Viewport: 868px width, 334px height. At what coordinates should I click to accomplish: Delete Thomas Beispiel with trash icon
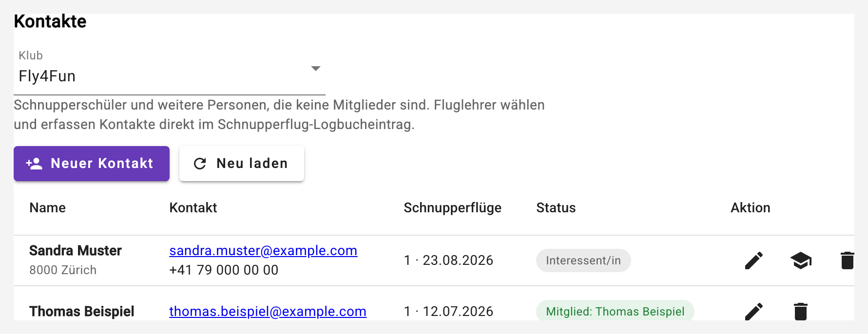[x=801, y=312]
